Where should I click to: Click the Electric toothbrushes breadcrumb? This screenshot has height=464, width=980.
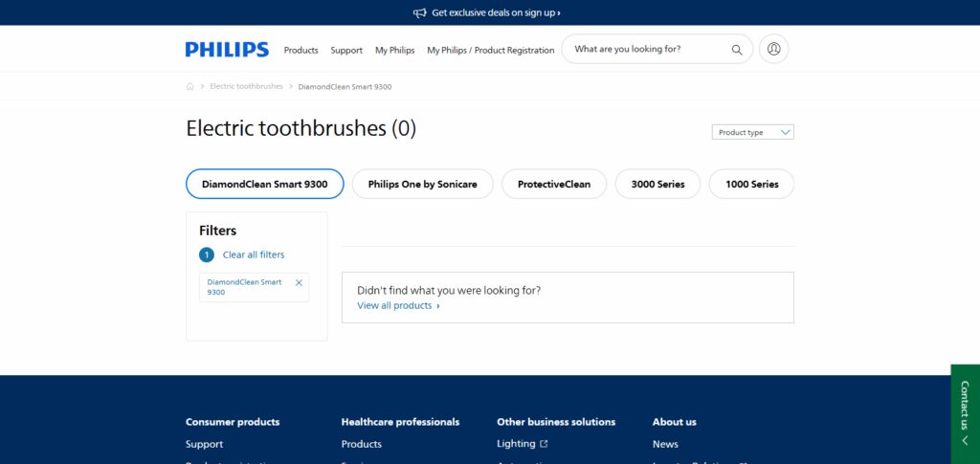tap(246, 87)
